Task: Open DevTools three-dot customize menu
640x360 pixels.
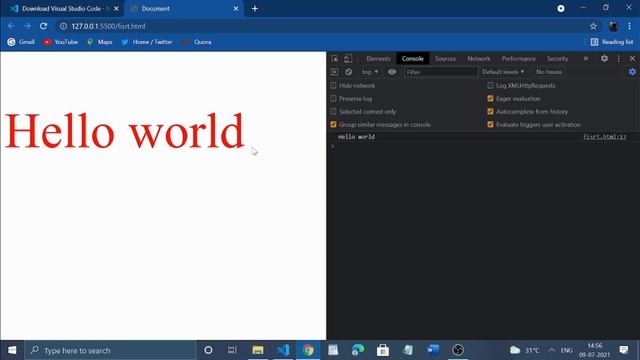Action: point(619,59)
